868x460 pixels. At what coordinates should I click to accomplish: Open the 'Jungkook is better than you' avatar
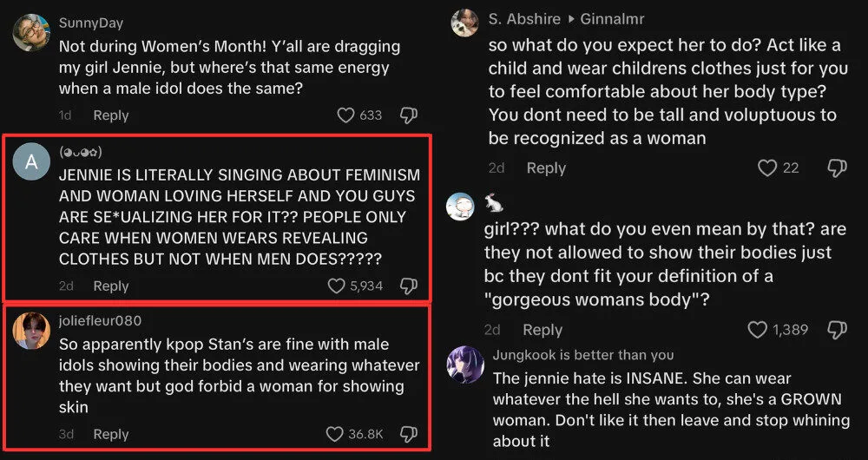pos(465,365)
